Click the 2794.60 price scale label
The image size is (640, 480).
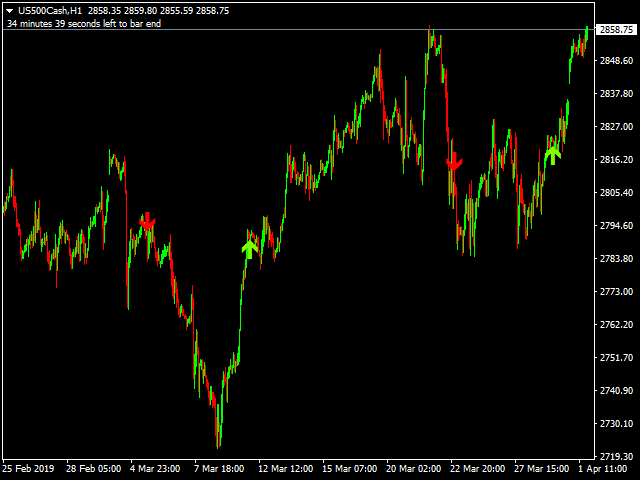(616, 226)
